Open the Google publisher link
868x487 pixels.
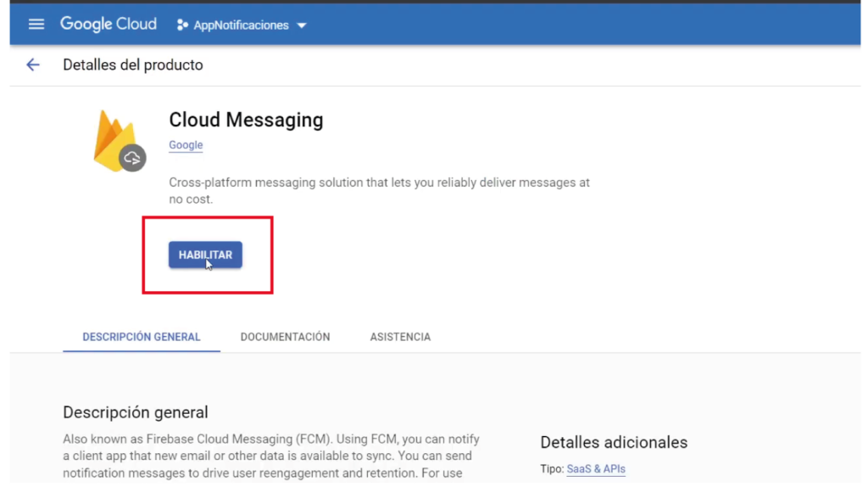186,145
